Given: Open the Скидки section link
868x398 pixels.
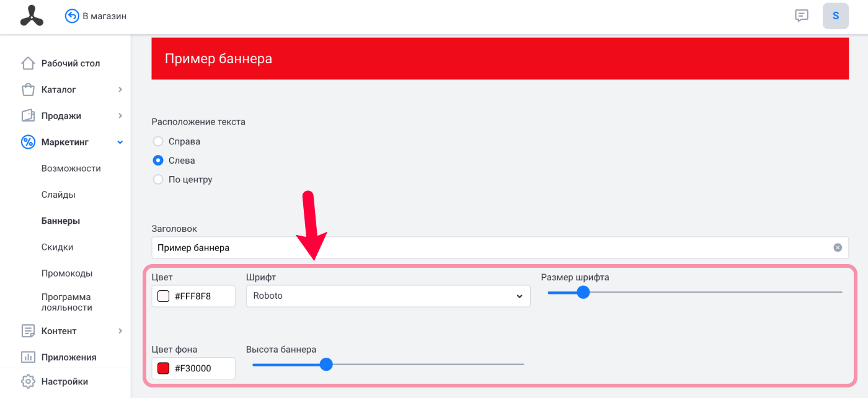Looking at the screenshot, I should click(x=57, y=247).
